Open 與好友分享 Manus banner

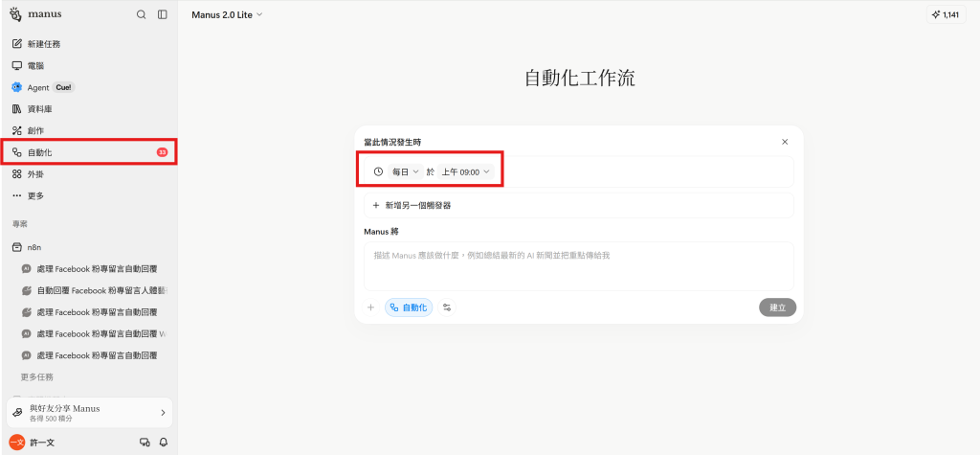tap(89, 413)
